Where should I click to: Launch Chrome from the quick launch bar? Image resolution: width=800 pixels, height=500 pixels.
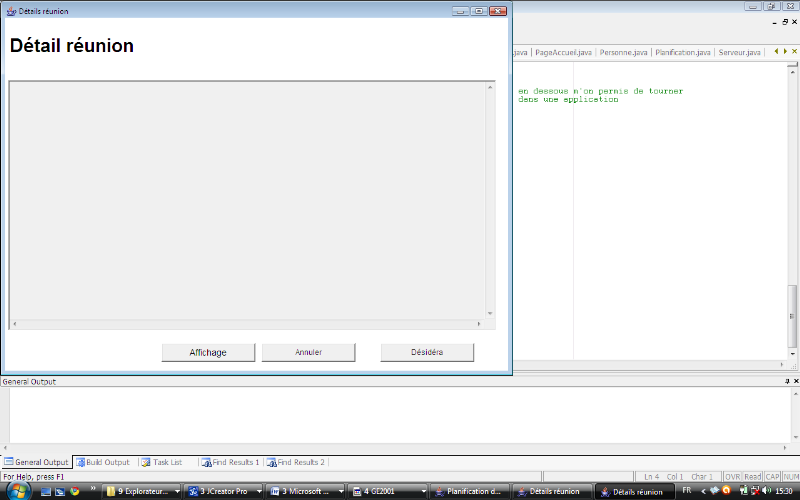pos(74,491)
